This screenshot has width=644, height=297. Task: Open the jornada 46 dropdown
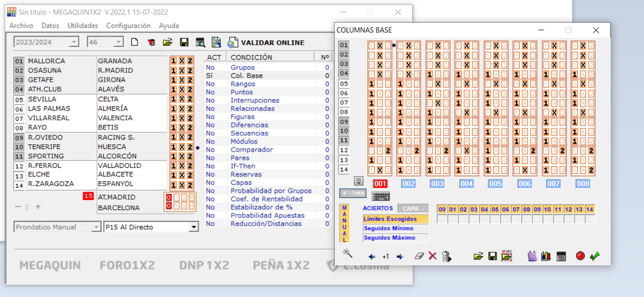point(119,42)
